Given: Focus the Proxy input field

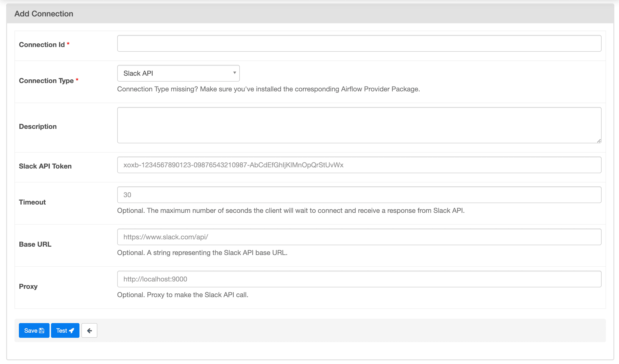Looking at the screenshot, I should click(359, 279).
